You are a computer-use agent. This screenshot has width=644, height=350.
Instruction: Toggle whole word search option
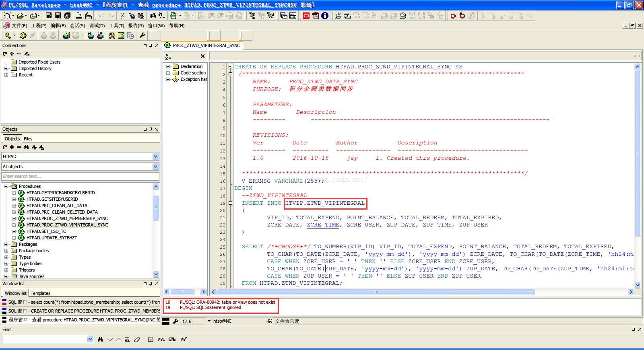[x=172, y=340]
